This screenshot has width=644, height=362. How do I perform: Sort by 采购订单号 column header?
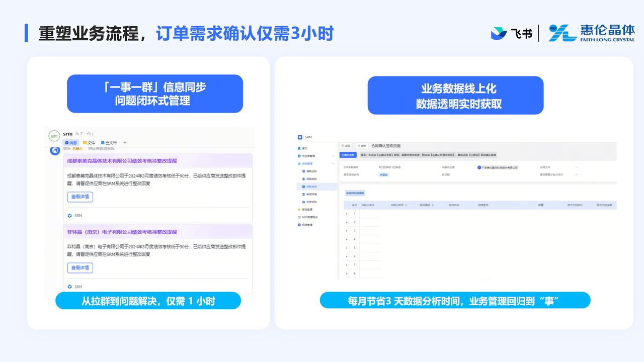399,205
